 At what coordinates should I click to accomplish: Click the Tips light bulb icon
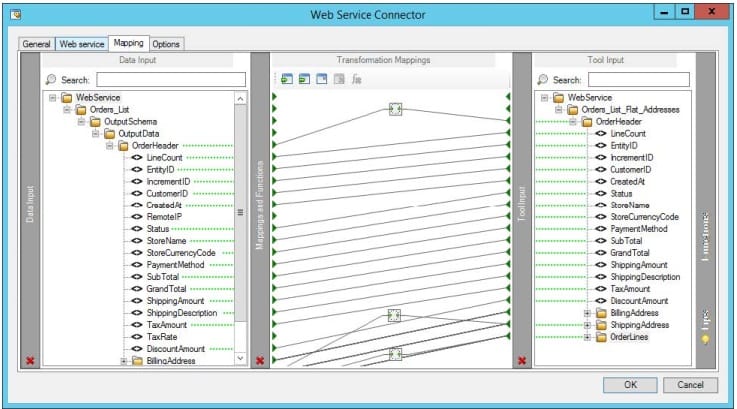point(705,339)
